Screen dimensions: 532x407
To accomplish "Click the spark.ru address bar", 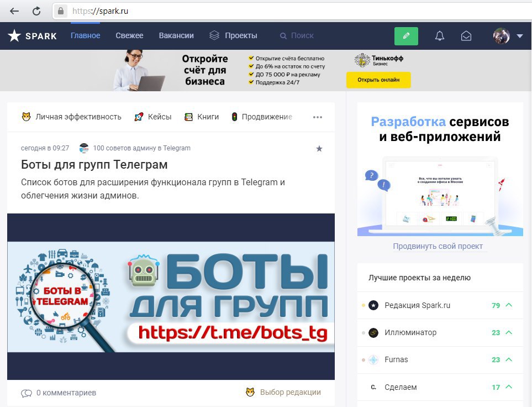I will (292, 11).
